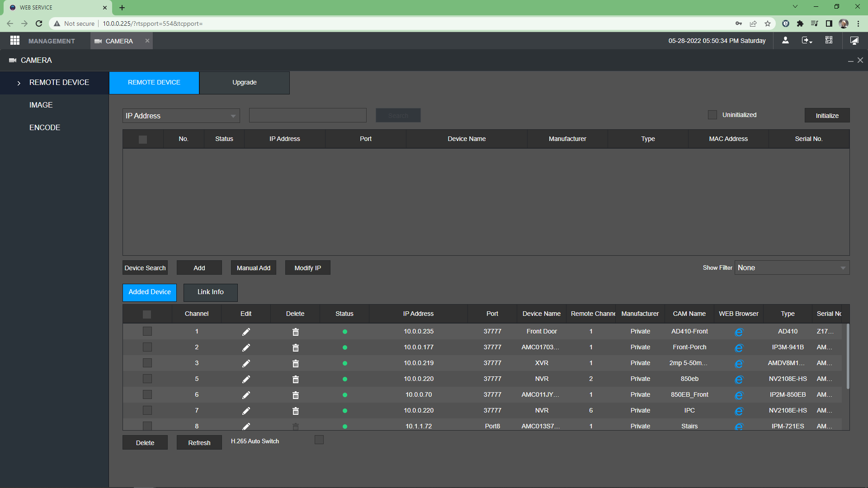Click the user account icon
This screenshot has height=488, width=868.
[x=785, y=40]
